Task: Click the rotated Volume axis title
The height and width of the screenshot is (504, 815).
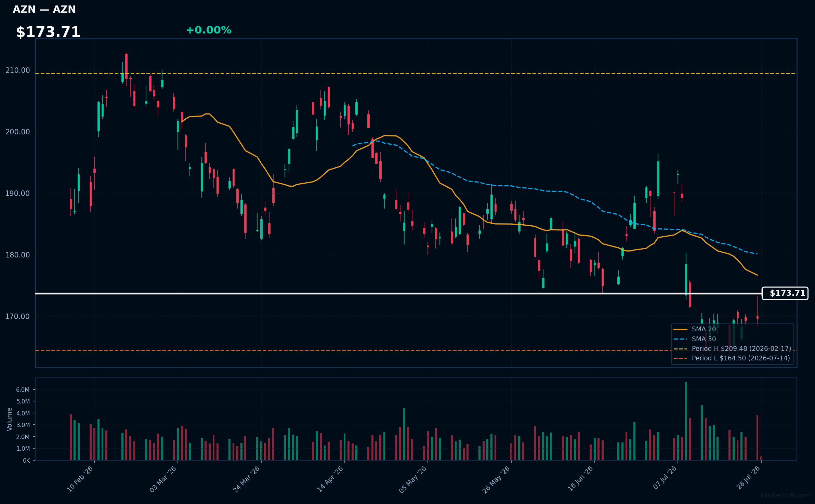Action: [x=10, y=419]
